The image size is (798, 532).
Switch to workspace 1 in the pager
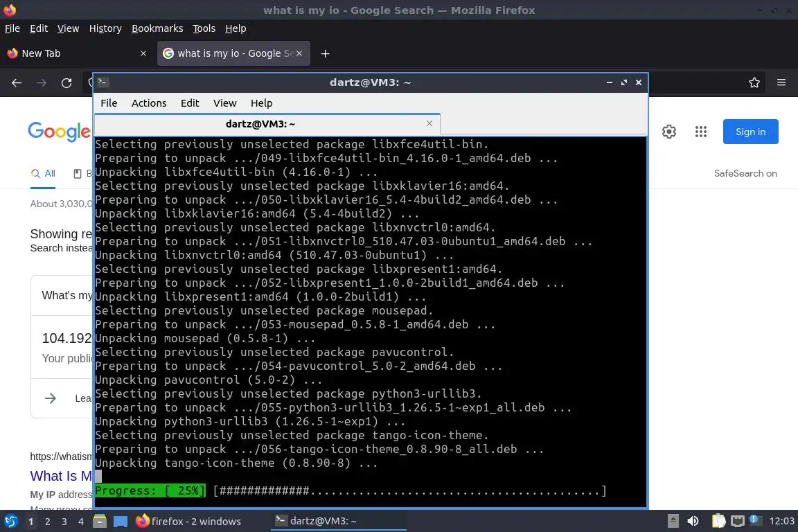pos(31,522)
